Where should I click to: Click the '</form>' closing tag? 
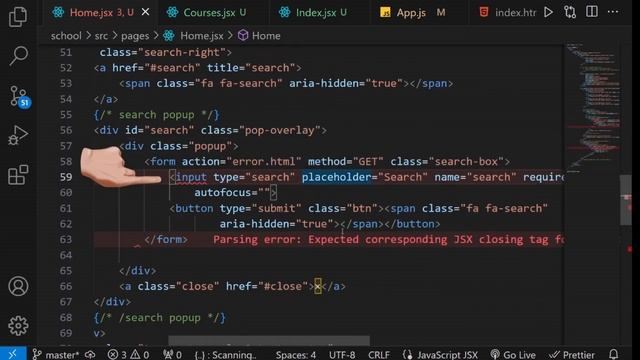tap(166, 240)
